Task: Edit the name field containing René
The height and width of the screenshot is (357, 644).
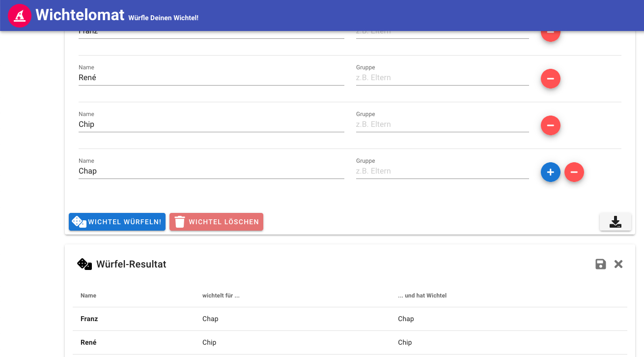Action: [x=211, y=78]
